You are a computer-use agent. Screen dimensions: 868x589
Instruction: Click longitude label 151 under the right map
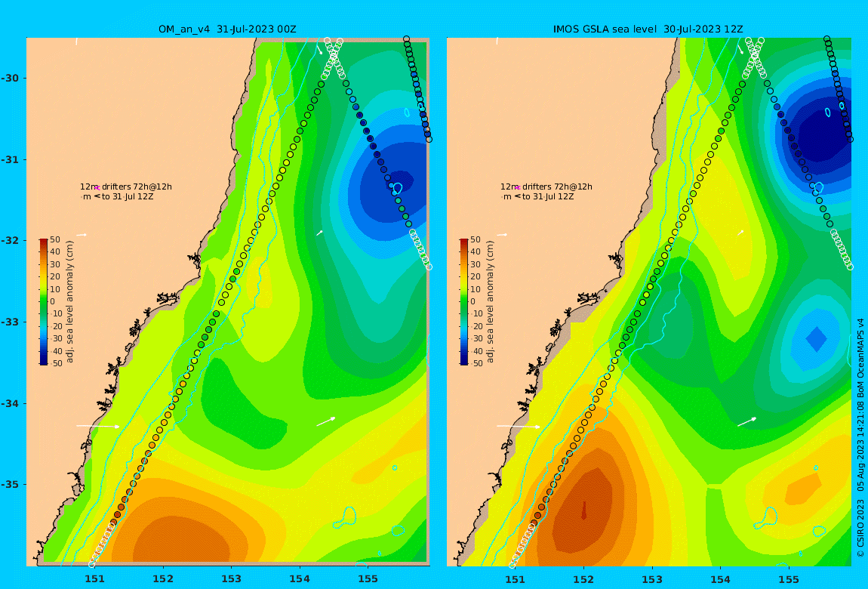[x=516, y=579]
